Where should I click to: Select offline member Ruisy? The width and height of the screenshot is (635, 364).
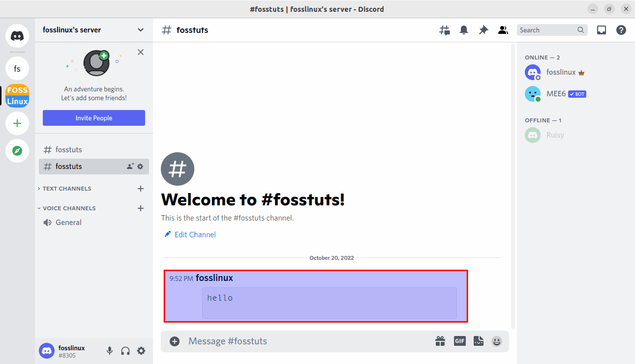pos(576,135)
